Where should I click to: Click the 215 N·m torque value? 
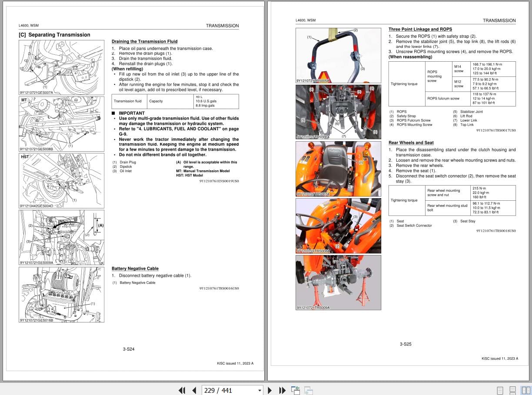click(479, 188)
